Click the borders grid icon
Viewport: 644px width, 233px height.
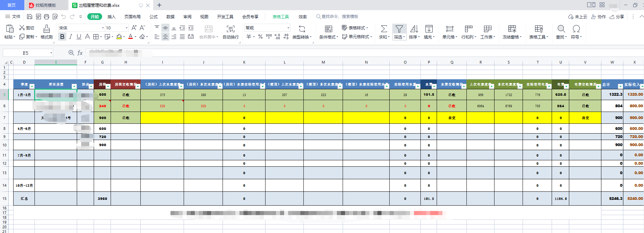coord(96,37)
